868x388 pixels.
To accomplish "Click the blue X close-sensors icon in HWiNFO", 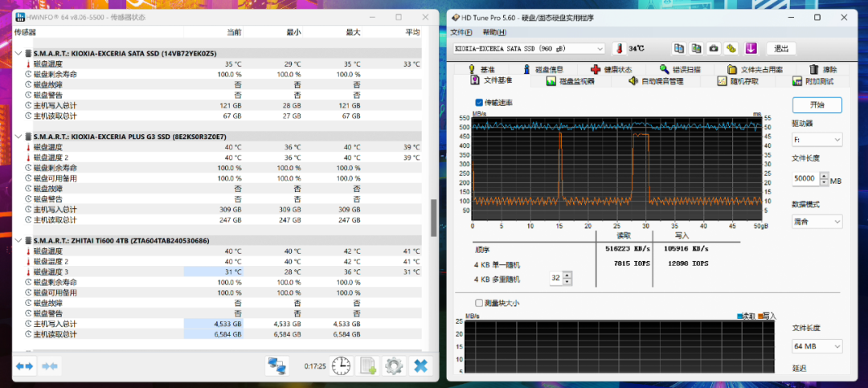I will 420,366.
